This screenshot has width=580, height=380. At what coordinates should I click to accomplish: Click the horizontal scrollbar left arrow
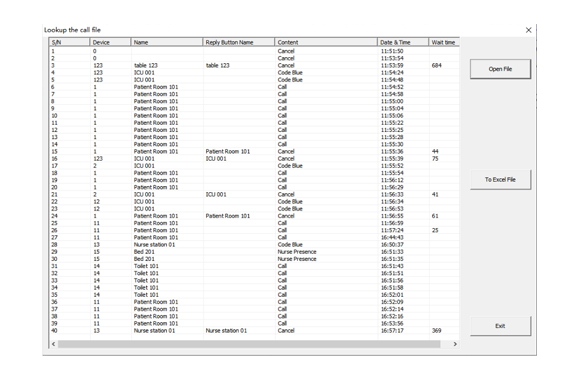coord(54,344)
